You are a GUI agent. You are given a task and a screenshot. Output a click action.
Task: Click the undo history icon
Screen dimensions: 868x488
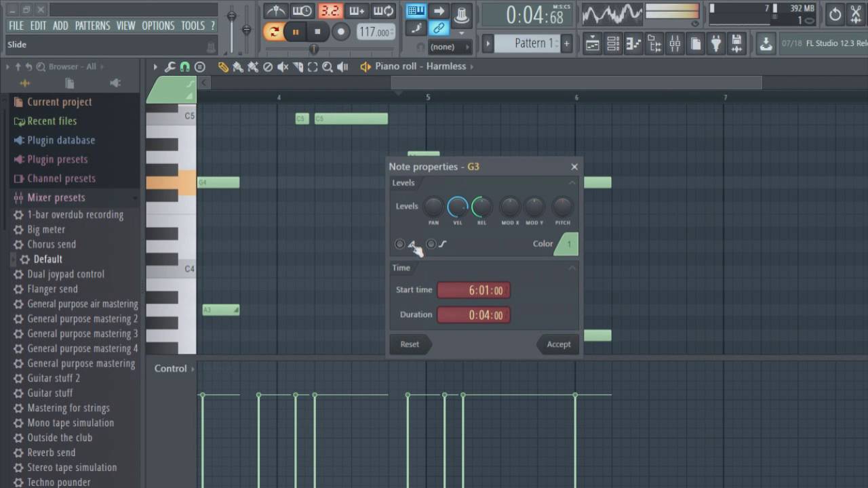click(835, 14)
